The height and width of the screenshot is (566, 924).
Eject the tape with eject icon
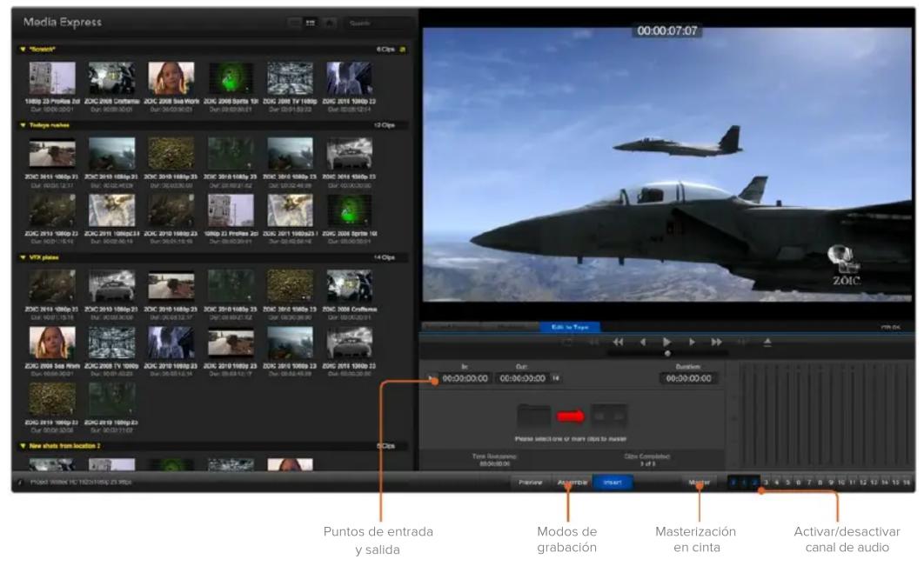[x=767, y=343]
